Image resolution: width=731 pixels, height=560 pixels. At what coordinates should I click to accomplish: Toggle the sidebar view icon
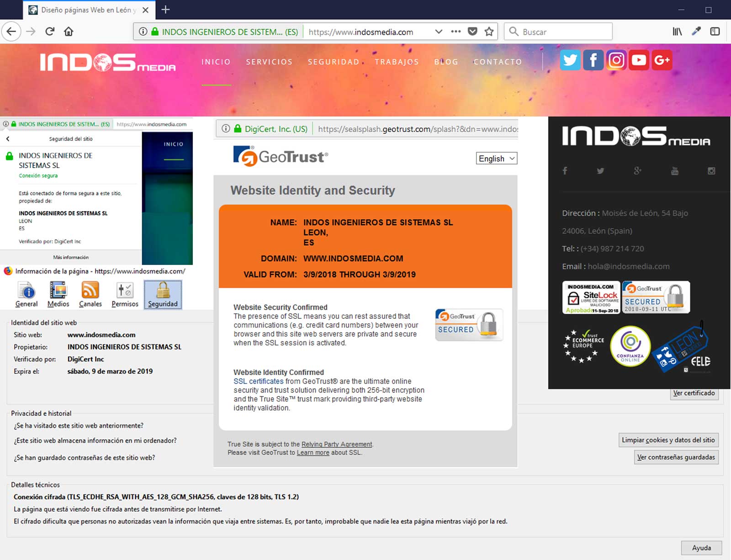(x=715, y=32)
